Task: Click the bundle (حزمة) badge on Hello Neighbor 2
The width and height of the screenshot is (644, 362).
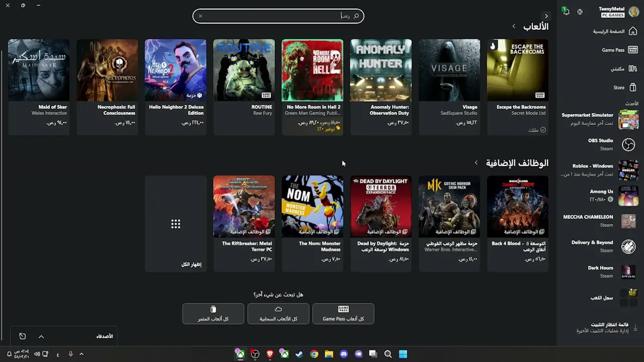Action: (194, 95)
